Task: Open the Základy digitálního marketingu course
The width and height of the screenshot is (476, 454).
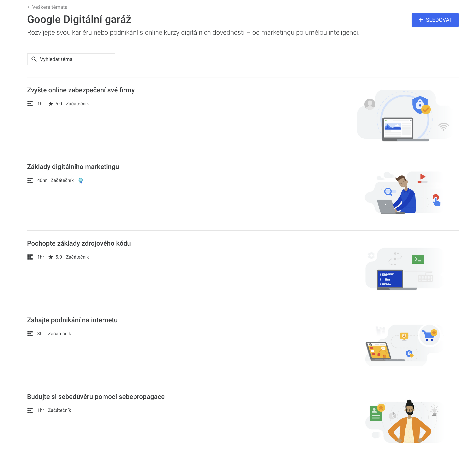Action: pos(73,166)
